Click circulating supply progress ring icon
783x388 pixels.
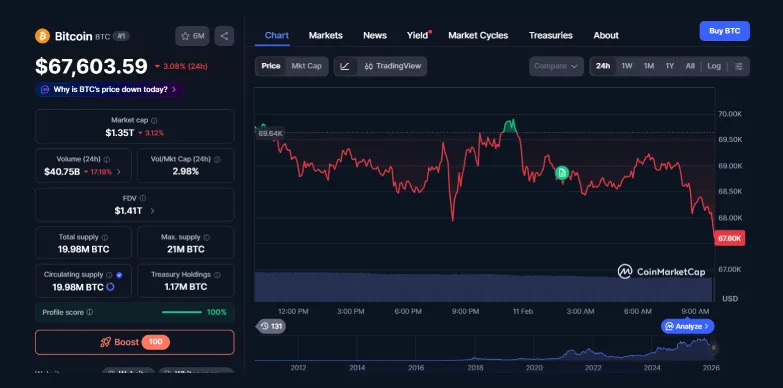(110, 287)
